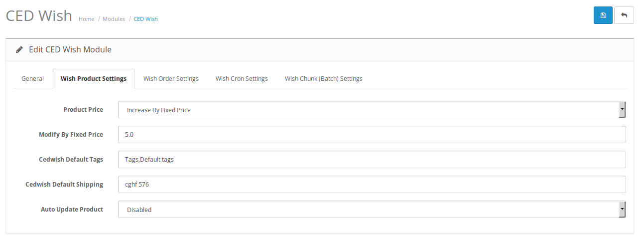Screen dimensions: 644x238
Task: Click the blue Save floppy-disk icon
Action: point(603,15)
